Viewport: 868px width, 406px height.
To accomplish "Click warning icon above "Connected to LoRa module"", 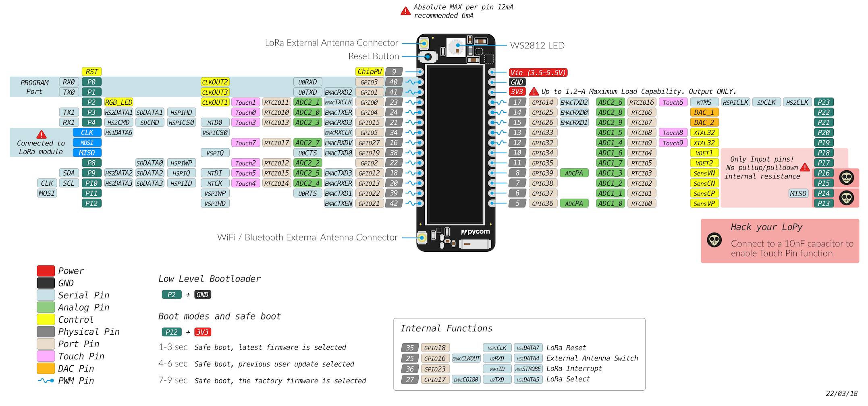I will (x=42, y=135).
